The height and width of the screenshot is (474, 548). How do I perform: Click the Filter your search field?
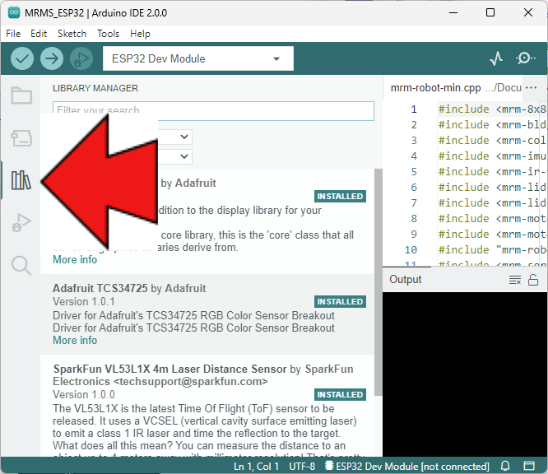click(214, 111)
